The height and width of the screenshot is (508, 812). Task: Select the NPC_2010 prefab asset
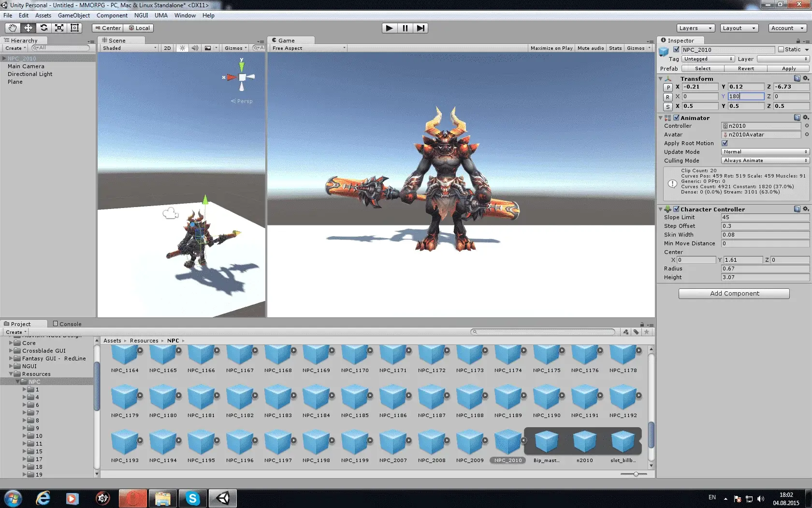click(508, 447)
